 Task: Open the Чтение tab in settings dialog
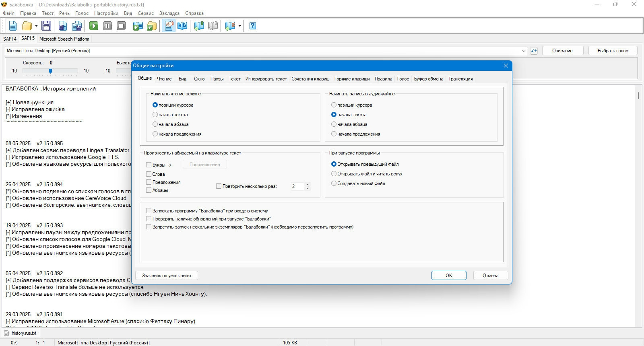point(164,79)
